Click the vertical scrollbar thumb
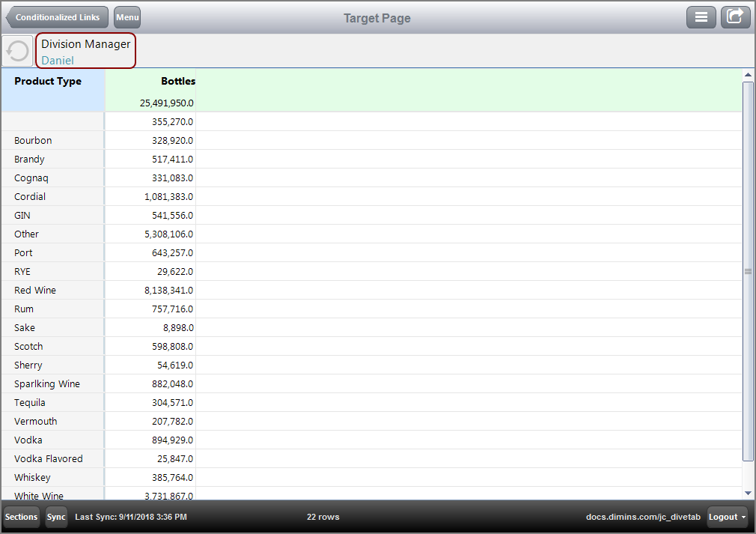The width and height of the screenshot is (756, 534). (x=748, y=271)
